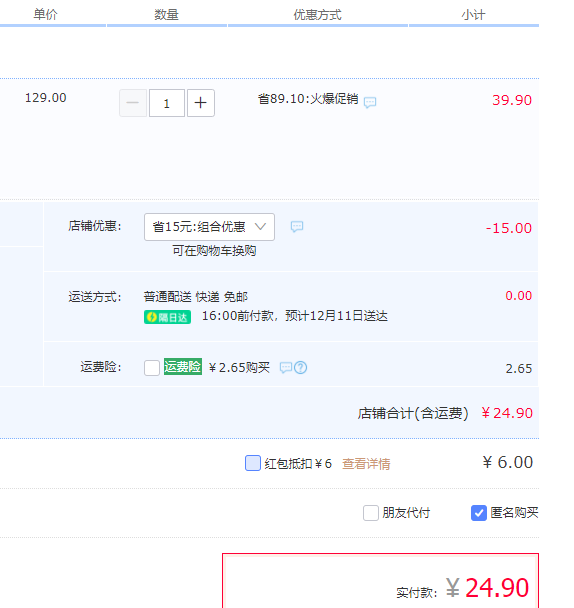Click comment icon after ¥2.65购买
Viewport: 574px width, 608px height.
[x=286, y=368]
